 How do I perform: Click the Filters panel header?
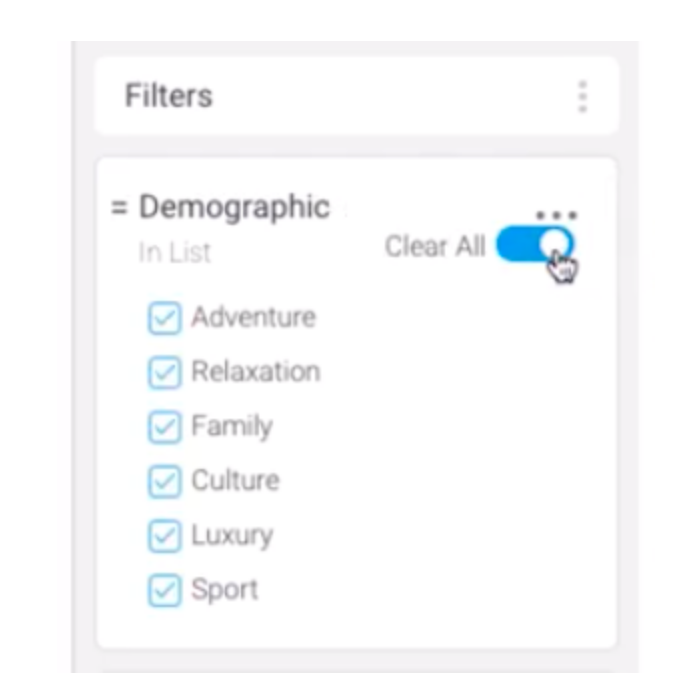tap(169, 96)
